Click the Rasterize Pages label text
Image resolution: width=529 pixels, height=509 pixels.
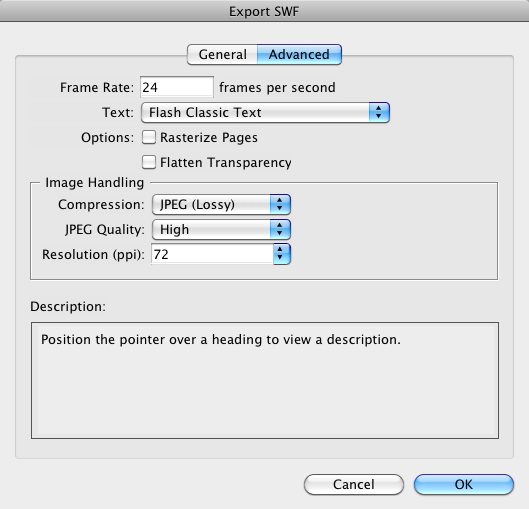point(209,138)
